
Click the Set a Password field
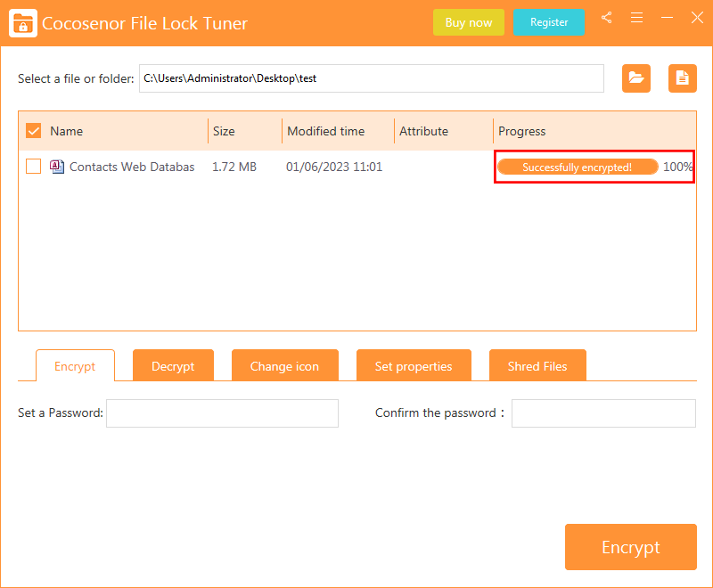221,413
